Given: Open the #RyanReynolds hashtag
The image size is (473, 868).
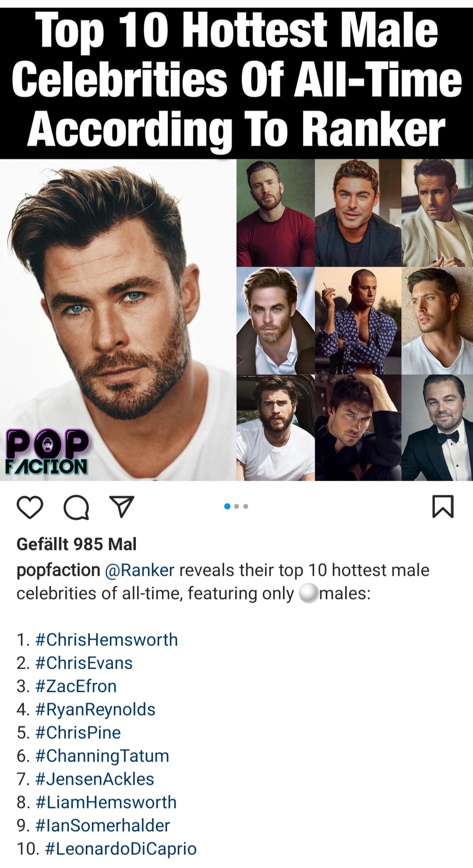Looking at the screenshot, I should click(95, 709).
